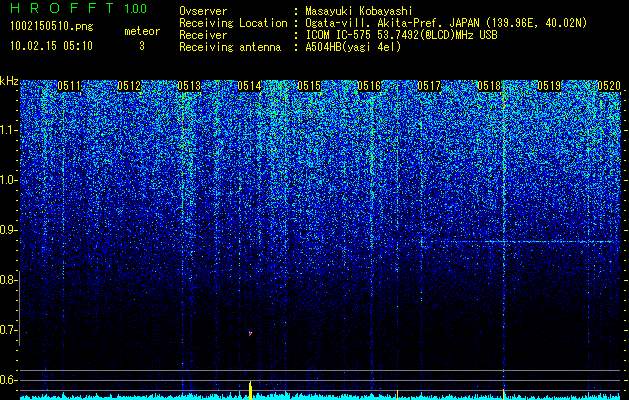629x400 pixels.
Task: Click the 0514 time marker
Action: [x=249, y=86]
